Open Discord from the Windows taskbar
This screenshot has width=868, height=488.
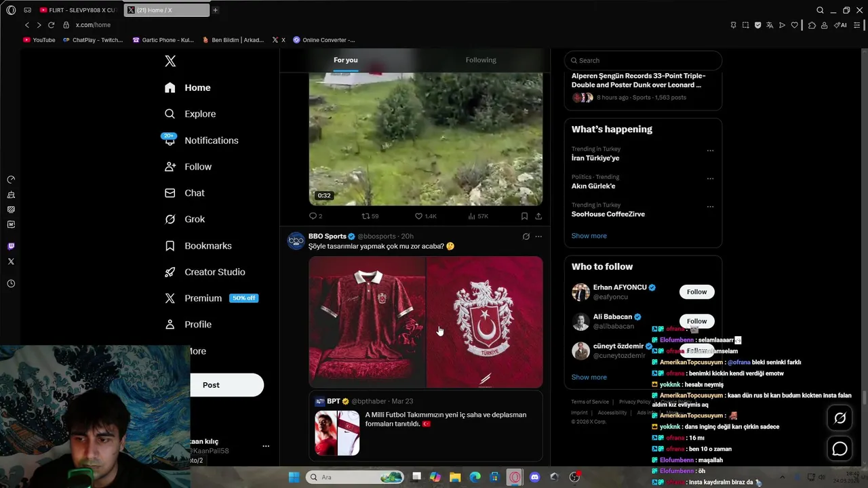[534, 477]
